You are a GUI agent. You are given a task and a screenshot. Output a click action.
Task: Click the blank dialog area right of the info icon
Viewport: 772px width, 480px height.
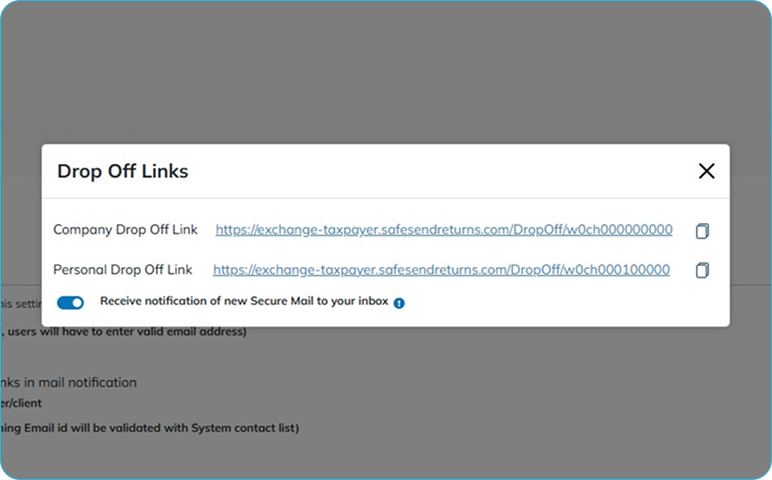560,303
